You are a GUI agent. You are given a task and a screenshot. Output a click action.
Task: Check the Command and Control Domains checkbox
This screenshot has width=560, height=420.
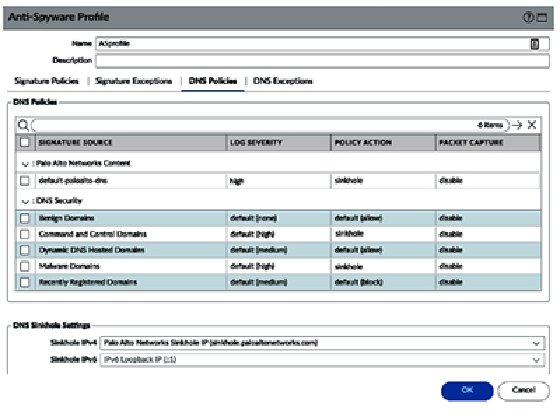pos(25,234)
